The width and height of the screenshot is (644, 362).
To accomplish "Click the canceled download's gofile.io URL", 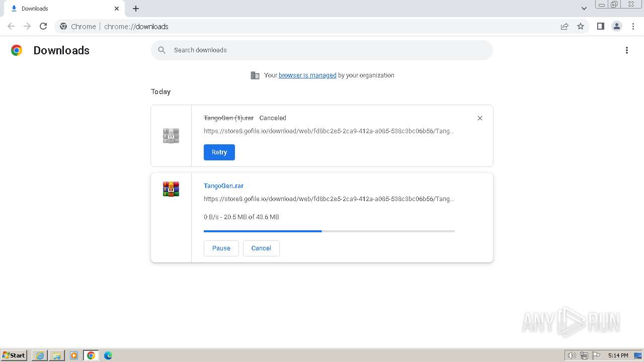I will click(329, 131).
